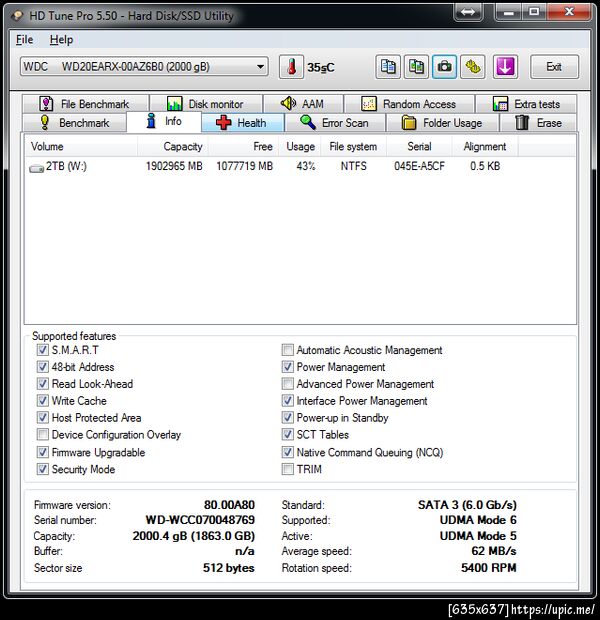Image resolution: width=600 pixels, height=620 pixels.
Task: Click the Alignment column header
Action: (485, 147)
